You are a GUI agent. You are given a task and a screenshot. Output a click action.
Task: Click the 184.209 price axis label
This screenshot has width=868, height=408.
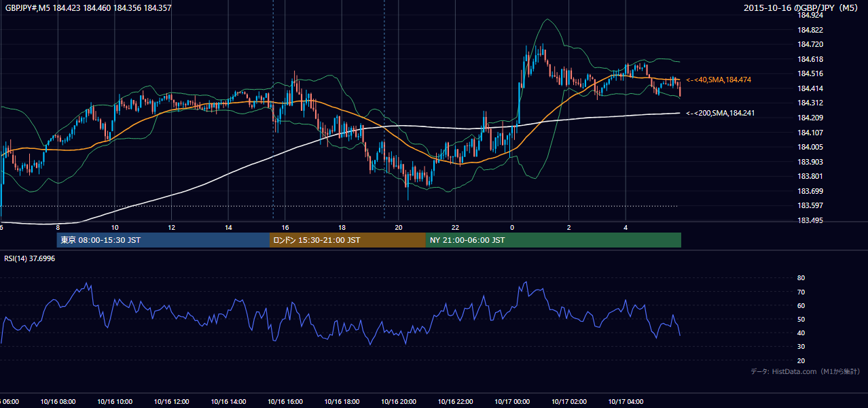[x=810, y=118]
